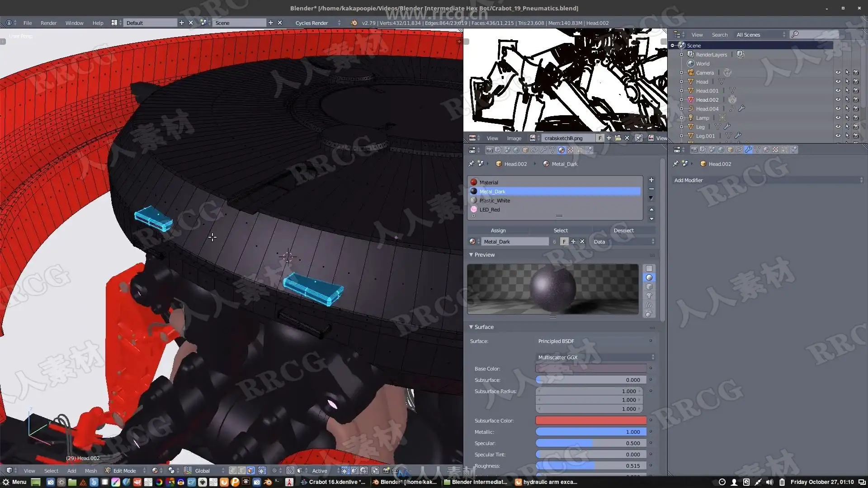
Task: Open the Edit Mode dropdown
Action: (x=126, y=470)
